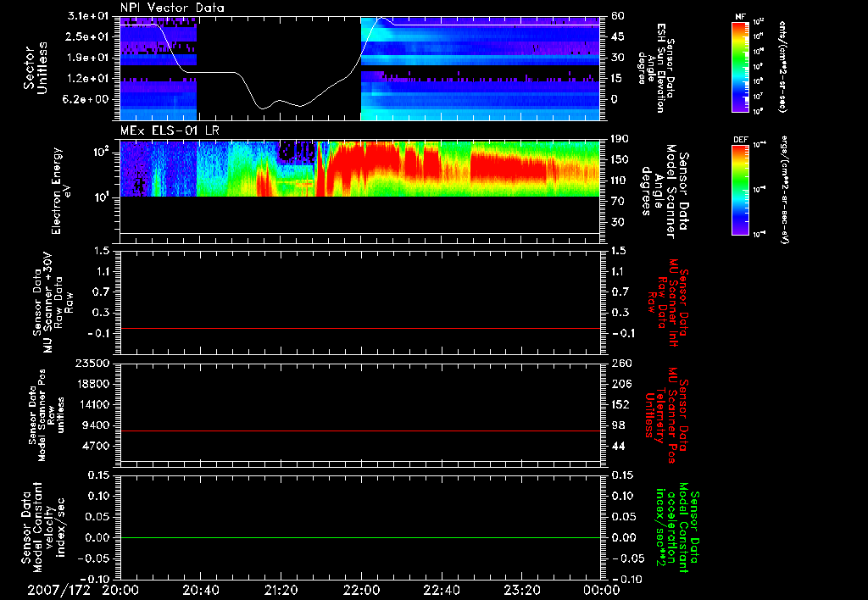Click the Model Scanner Pos Raw unitless label
This screenshot has height=600, width=868.
coord(47,415)
